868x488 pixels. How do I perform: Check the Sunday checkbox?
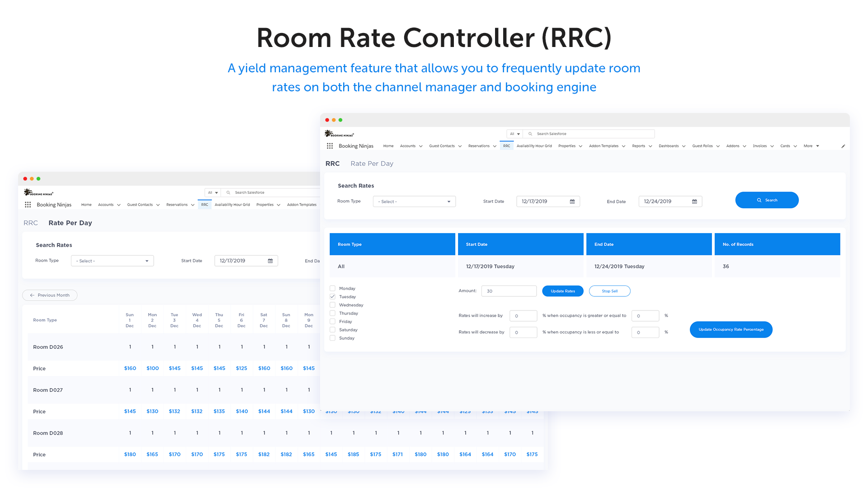click(x=333, y=338)
